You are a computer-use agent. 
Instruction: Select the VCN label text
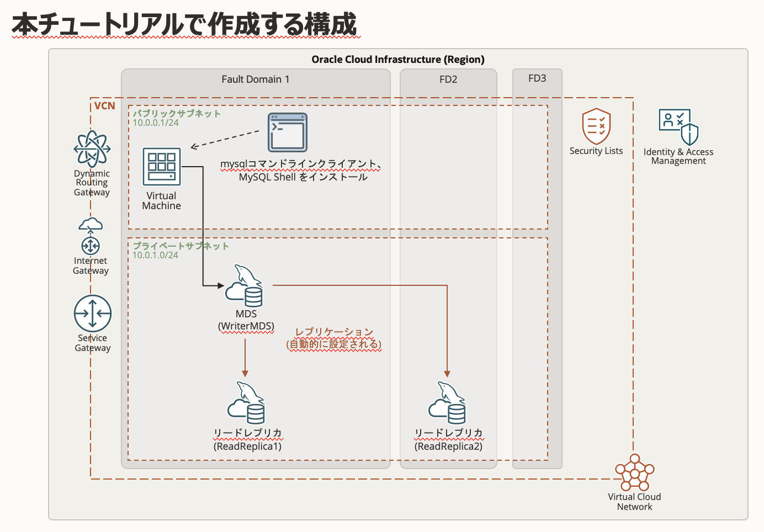(105, 105)
